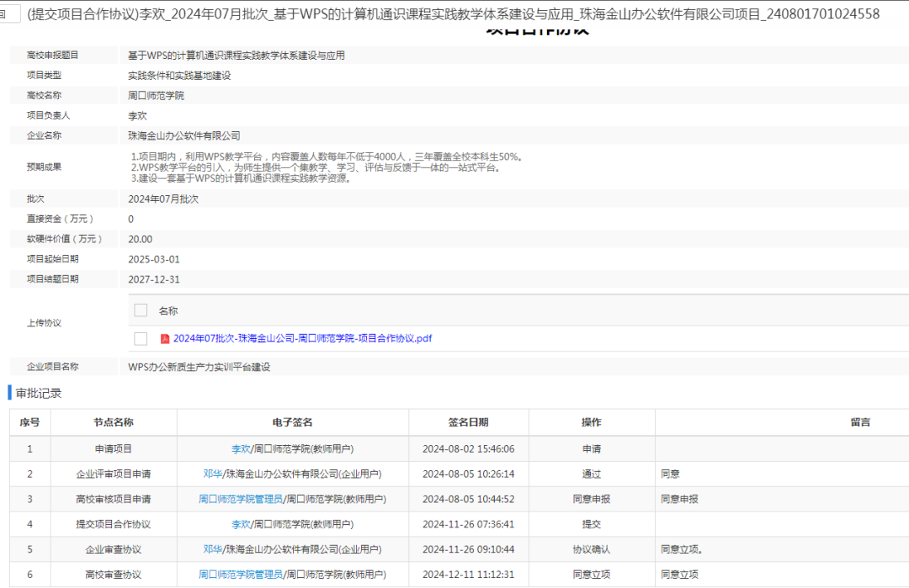Viewport: 909px width, 588px height.
Task: Click signer 邓华 in row 2 企业评审项目申请
Action: (x=213, y=474)
